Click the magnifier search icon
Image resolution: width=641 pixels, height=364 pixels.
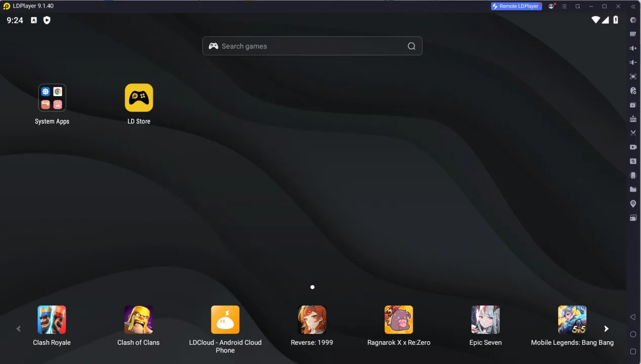411,46
